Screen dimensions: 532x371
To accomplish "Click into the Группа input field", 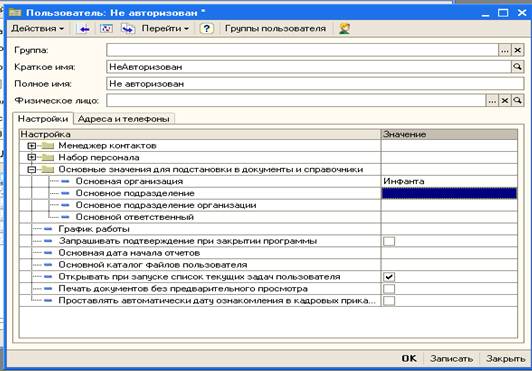I will coord(302,50).
